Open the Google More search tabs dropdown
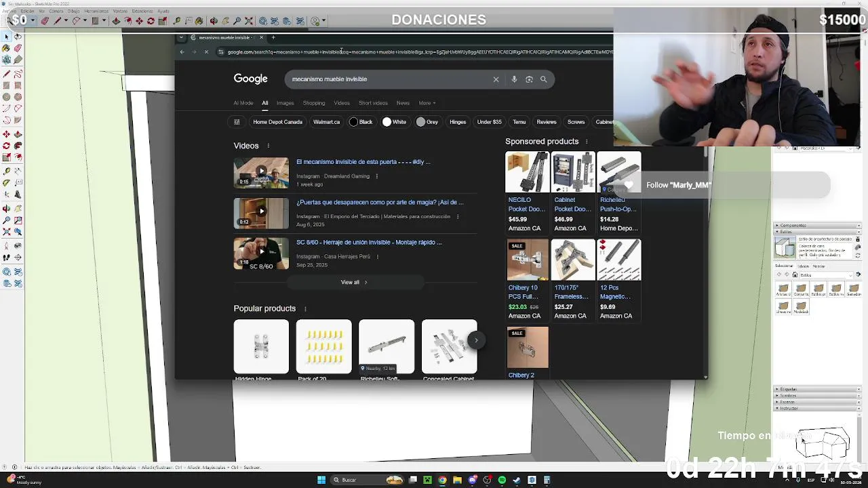868x488 pixels. pyautogui.click(x=427, y=103)
